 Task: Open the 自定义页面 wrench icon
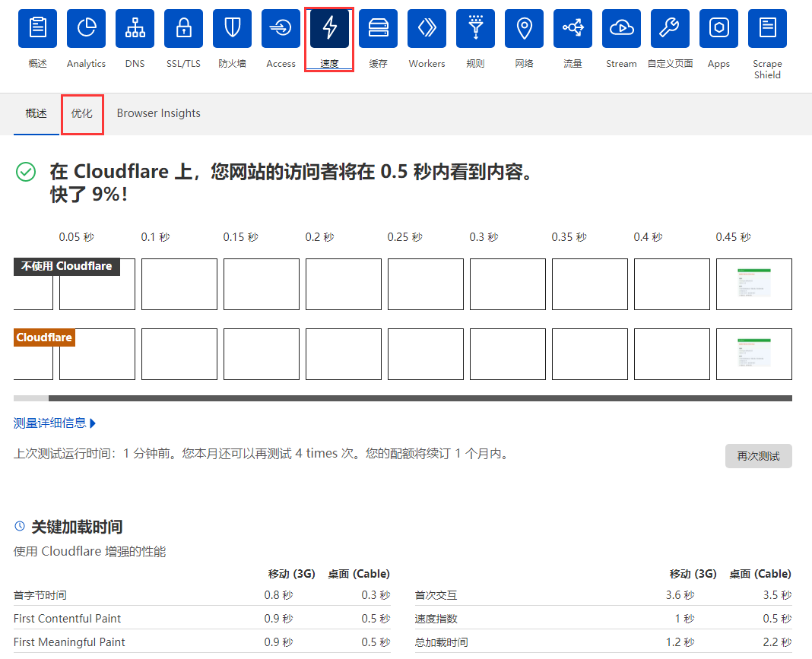point(670,28)
